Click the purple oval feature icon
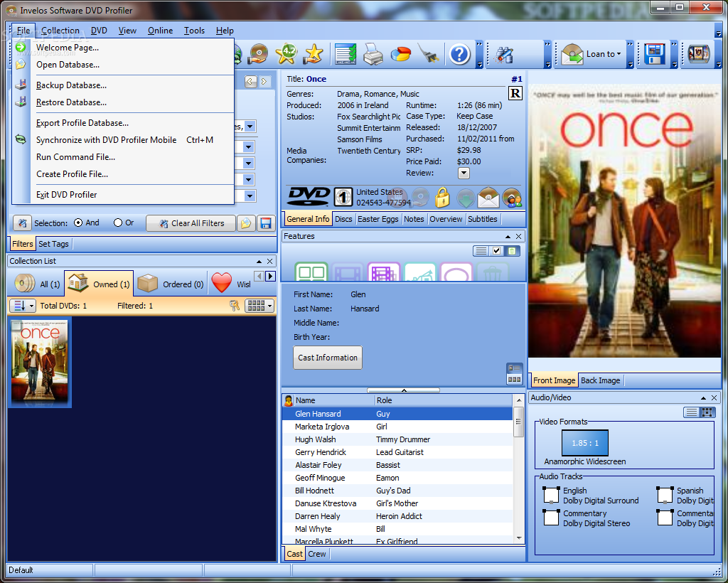728x583 pixels. tap(456, 272)
